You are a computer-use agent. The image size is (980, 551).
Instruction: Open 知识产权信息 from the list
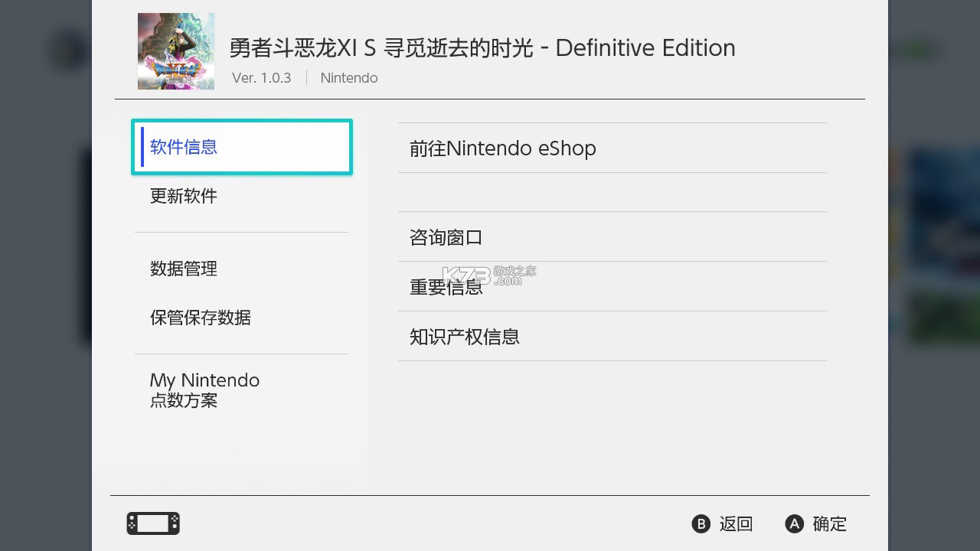click(465, 337)
